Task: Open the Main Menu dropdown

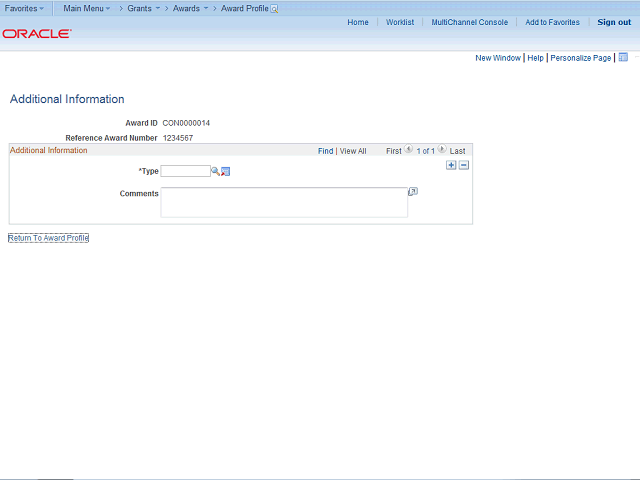Action: (x=87, y=8)
